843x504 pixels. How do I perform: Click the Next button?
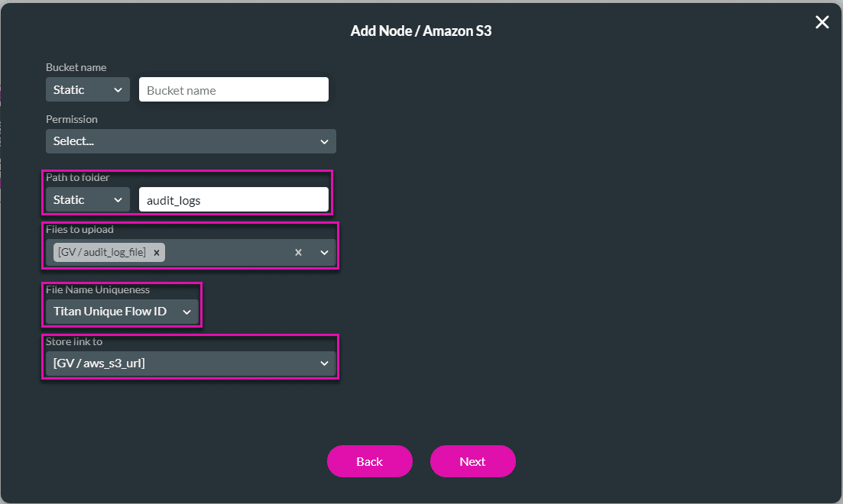472,461
